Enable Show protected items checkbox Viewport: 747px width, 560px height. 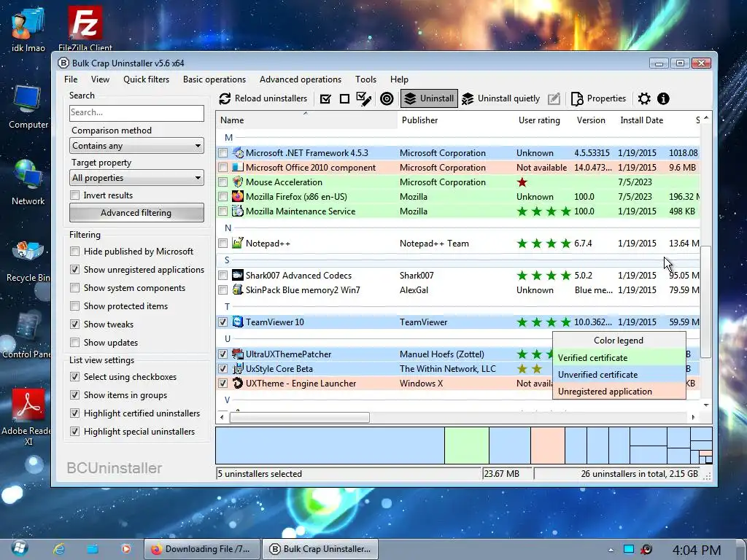(75, 306)
